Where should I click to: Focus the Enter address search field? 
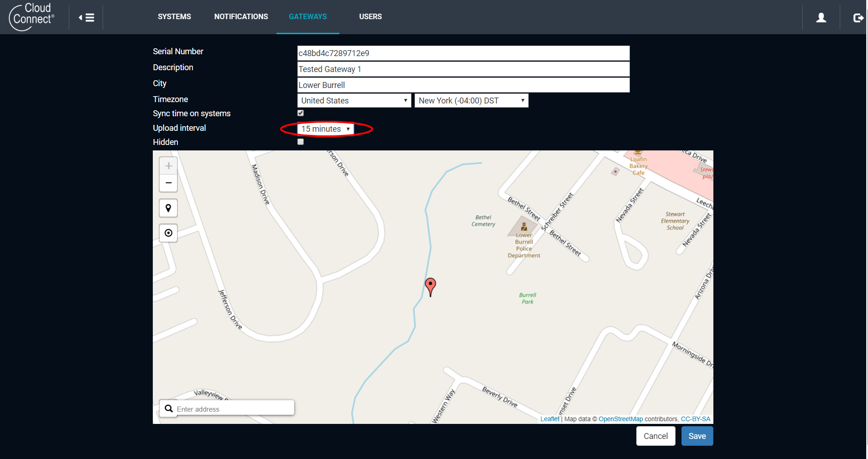(x=233, y=409)
